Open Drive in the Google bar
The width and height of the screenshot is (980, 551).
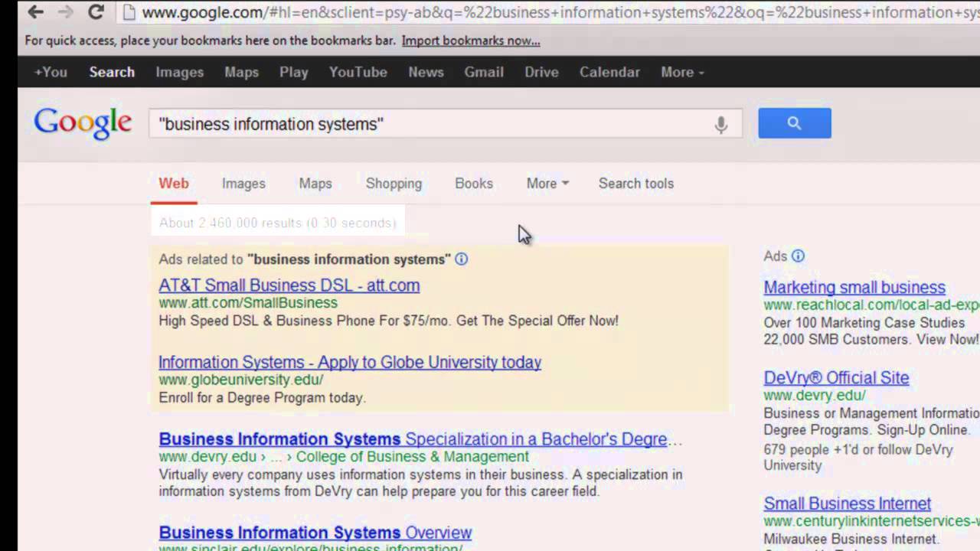541,72
